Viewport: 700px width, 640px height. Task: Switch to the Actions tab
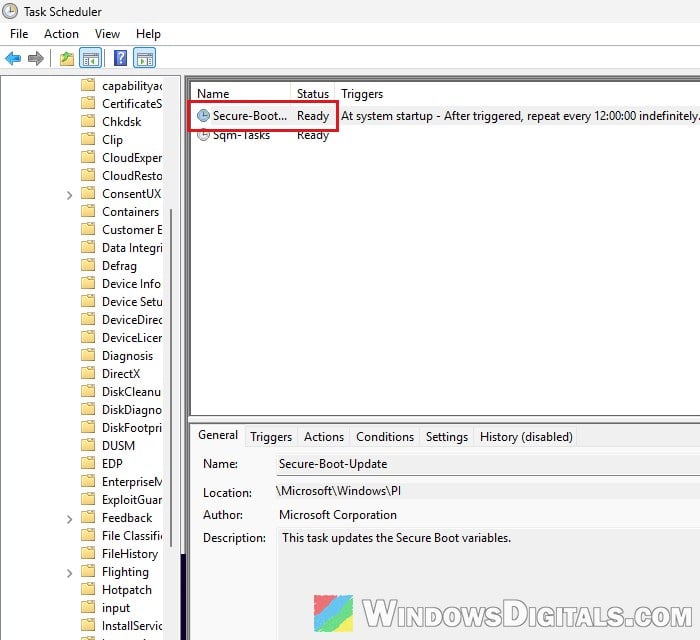pyautogui.click(x=324, y=436)
